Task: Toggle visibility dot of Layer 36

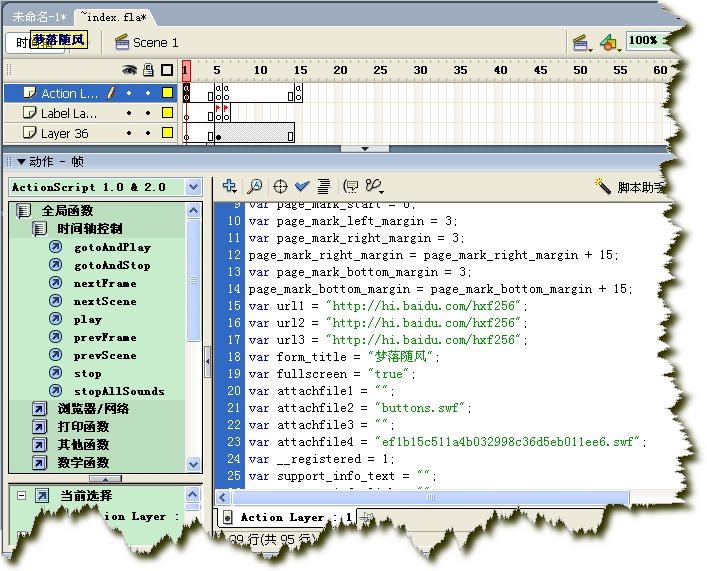Action: pos(129,133)
